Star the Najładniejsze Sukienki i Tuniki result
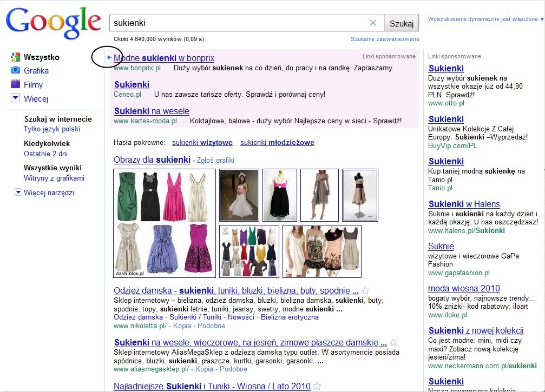Screen dimensions: 545x392 317,386
